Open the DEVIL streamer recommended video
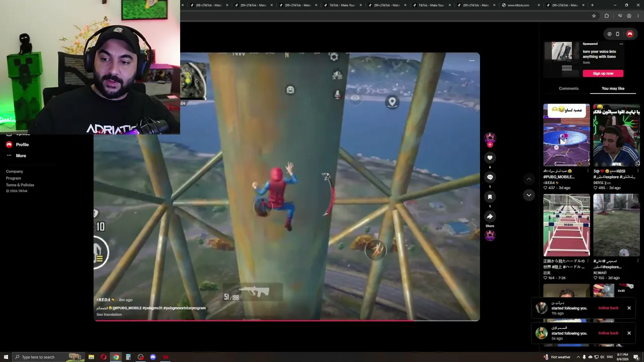Screen dimensions: 644x362 coord(616,135)
